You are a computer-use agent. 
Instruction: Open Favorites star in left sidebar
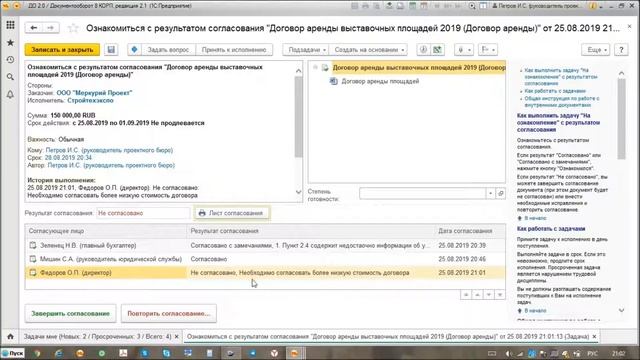(10, 43)
